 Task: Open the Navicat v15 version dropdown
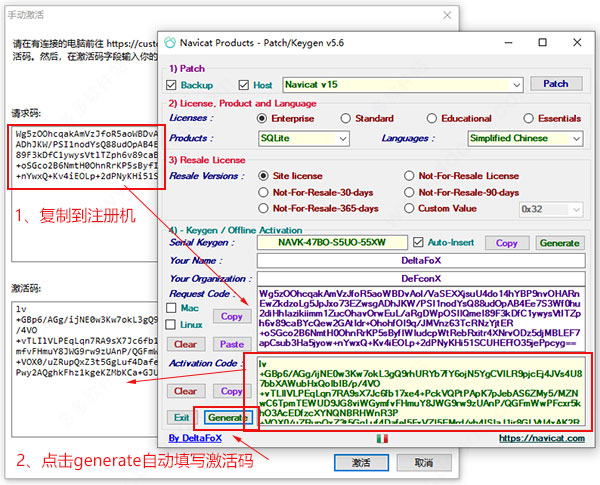[x=403, y=85]
